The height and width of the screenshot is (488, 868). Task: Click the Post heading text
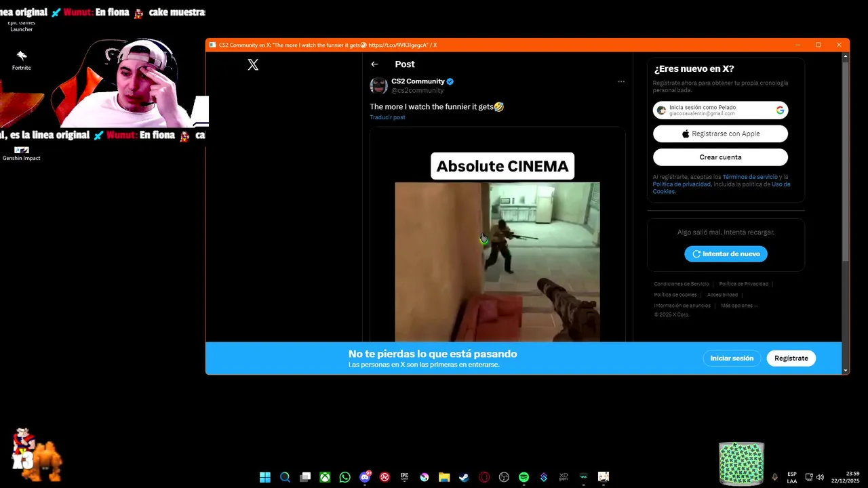[x=405, y=64]
